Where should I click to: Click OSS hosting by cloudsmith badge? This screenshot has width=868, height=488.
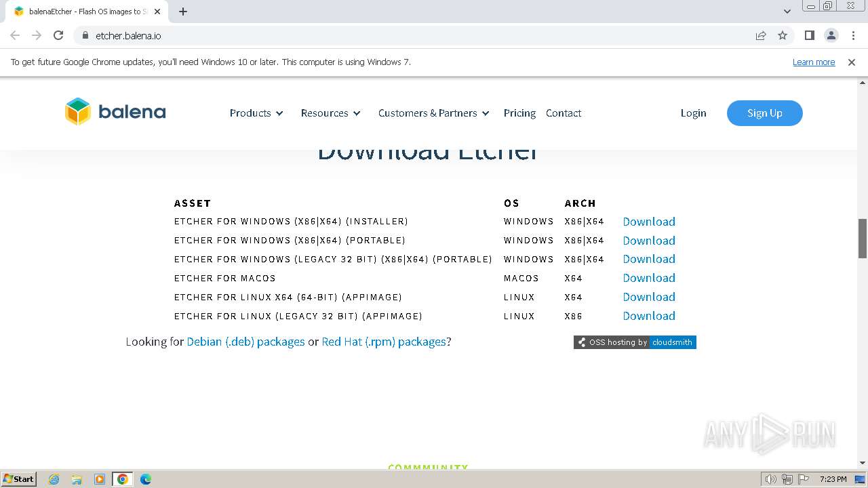(635, 342)
